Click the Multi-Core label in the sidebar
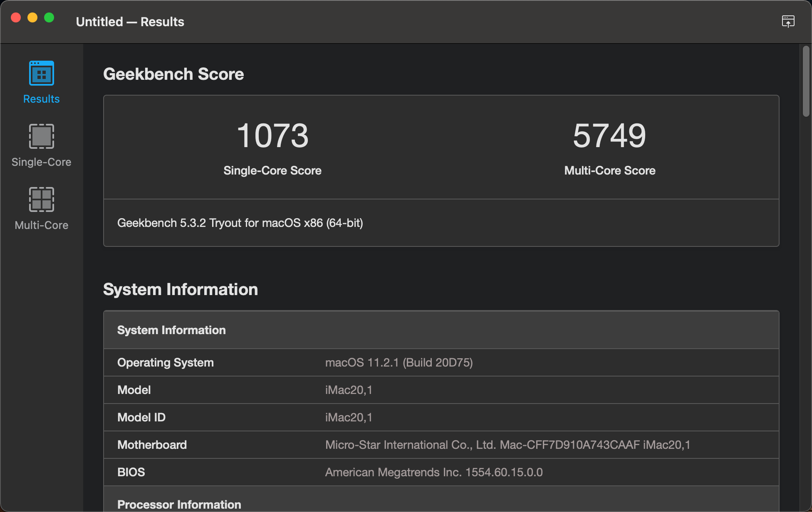 (41, 225)
